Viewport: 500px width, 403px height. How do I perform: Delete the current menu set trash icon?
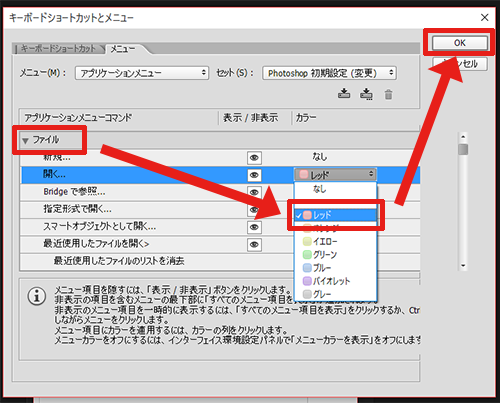pyautogui.click(x=388, y=95)
